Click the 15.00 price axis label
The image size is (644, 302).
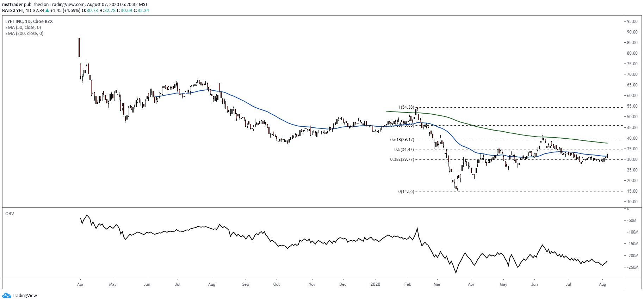click(x=632, y=191)
